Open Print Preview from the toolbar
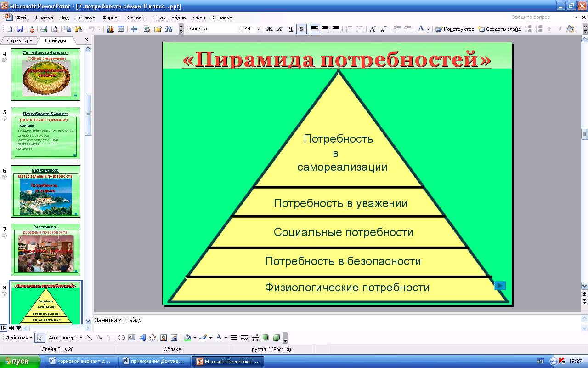Screen dimensions: 588x368 click(55, 29)
